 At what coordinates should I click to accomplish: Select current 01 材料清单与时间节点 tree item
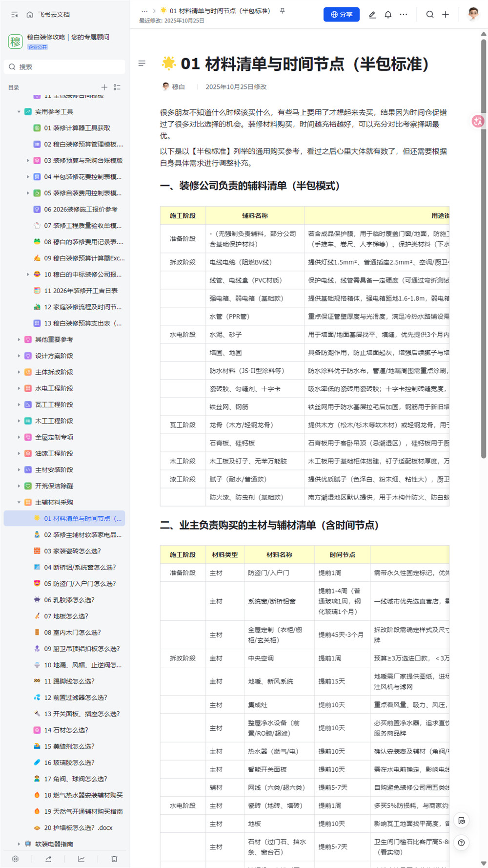(64, 518)
